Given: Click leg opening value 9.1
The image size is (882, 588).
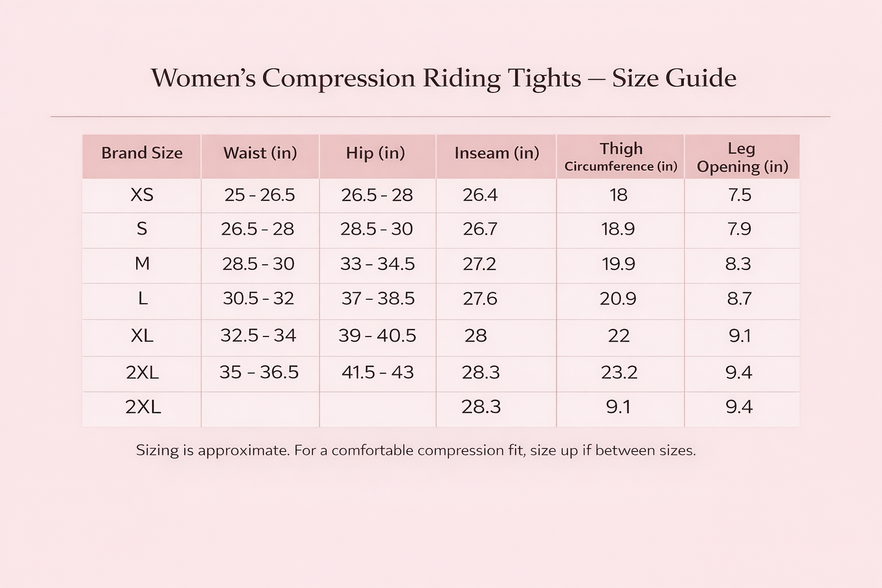Looking at the screenshot, I should tap(740, 335).
